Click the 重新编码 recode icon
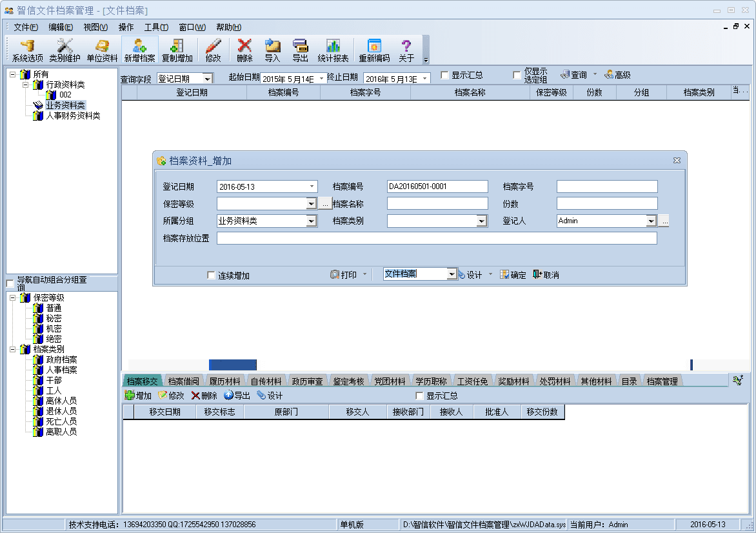 (x=374, y=50)
